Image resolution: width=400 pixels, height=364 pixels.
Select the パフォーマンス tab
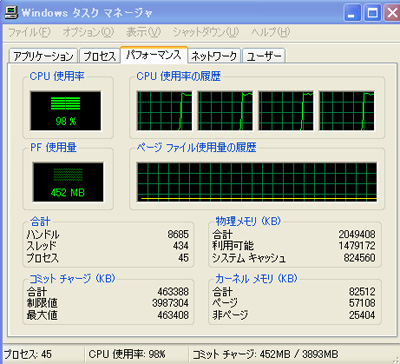154,54
